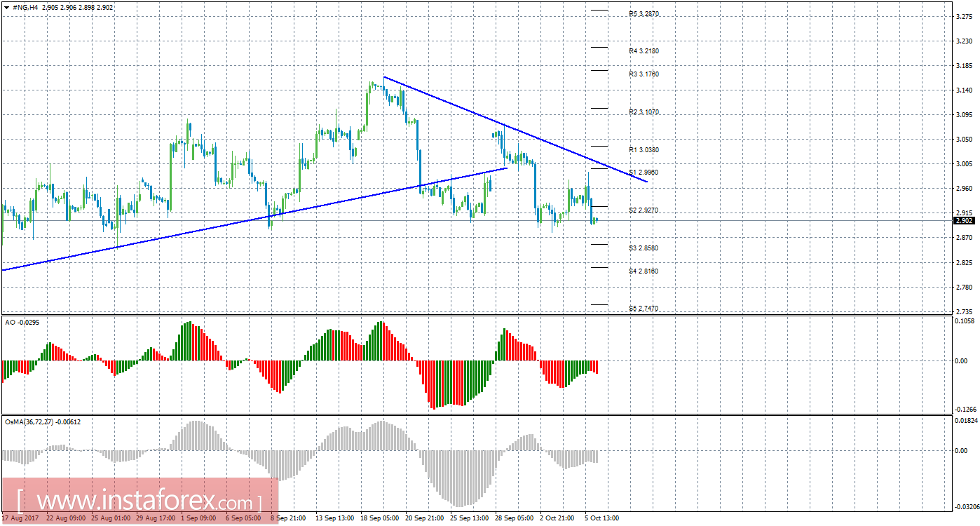Click 2.870 on the price axis
This screenshot has width=980, height=526.
click(964, 238)
